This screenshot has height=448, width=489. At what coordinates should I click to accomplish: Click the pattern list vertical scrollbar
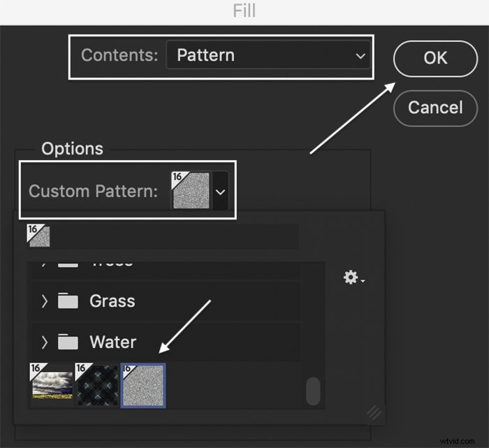coord(313,391)
